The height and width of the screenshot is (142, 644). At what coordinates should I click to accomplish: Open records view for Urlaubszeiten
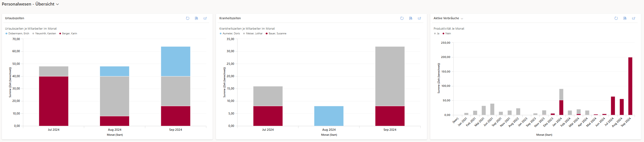tap(196, 18)
